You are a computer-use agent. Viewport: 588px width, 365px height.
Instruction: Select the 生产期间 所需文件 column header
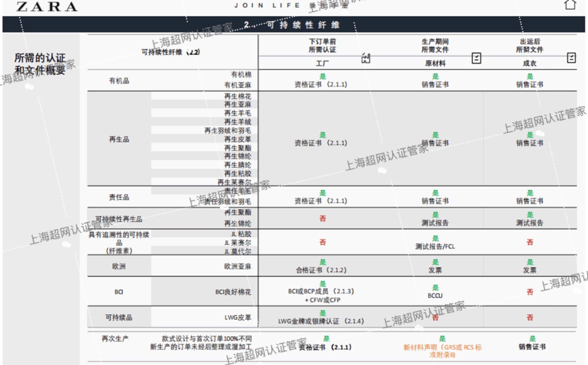point(435,45)
